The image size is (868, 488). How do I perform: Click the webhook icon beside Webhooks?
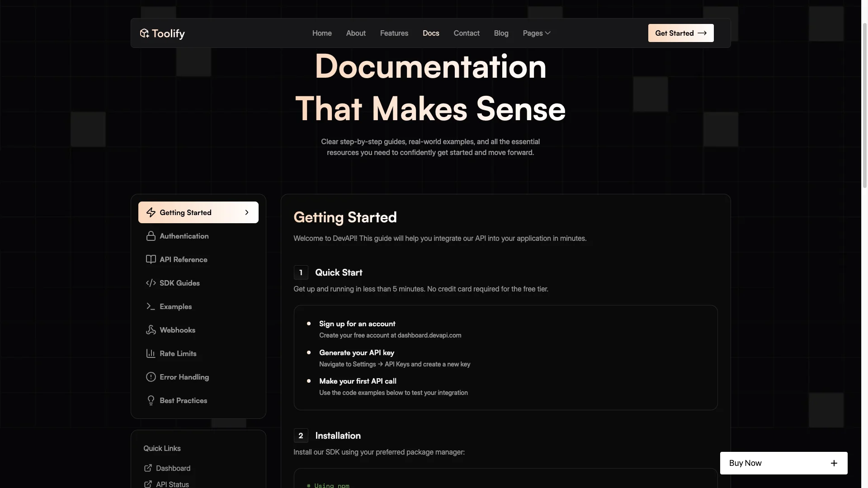click(151, 330)
